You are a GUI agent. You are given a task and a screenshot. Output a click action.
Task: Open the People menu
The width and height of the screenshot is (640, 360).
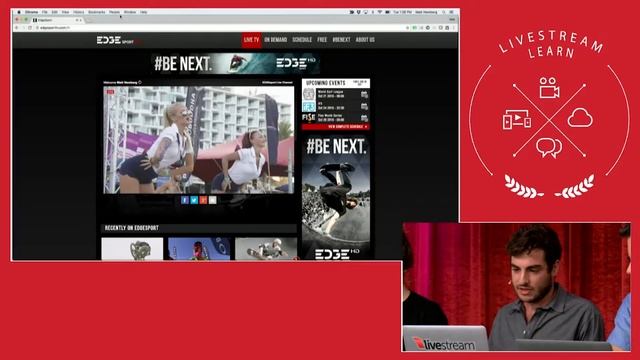pos(115,12)
